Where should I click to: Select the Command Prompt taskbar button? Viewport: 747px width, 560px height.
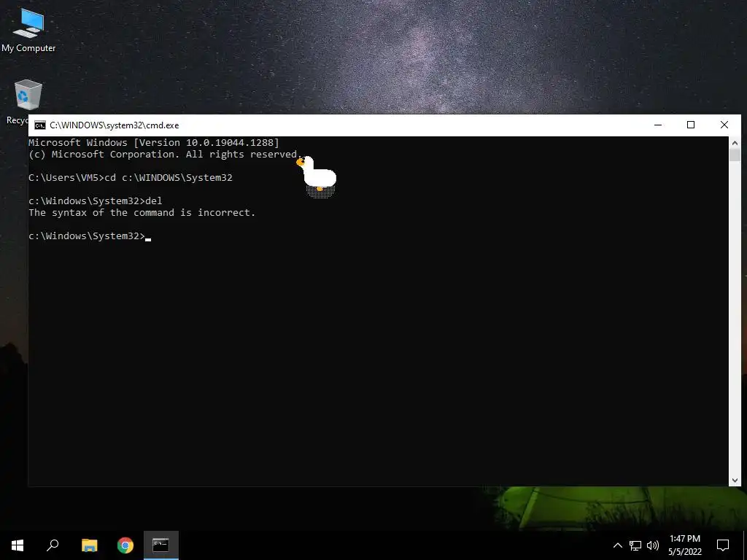161,545
